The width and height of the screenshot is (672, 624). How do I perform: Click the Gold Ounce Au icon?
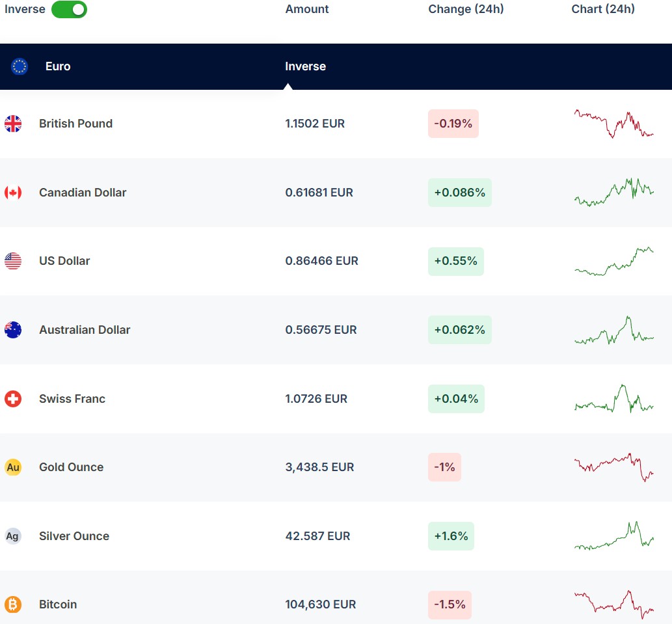tap(13, 467)
